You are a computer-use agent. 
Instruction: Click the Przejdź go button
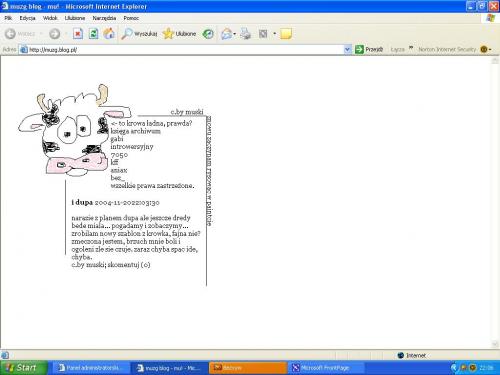(369, 49)
